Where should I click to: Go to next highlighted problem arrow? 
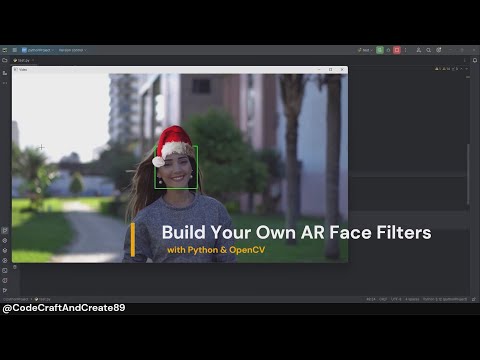466,69
